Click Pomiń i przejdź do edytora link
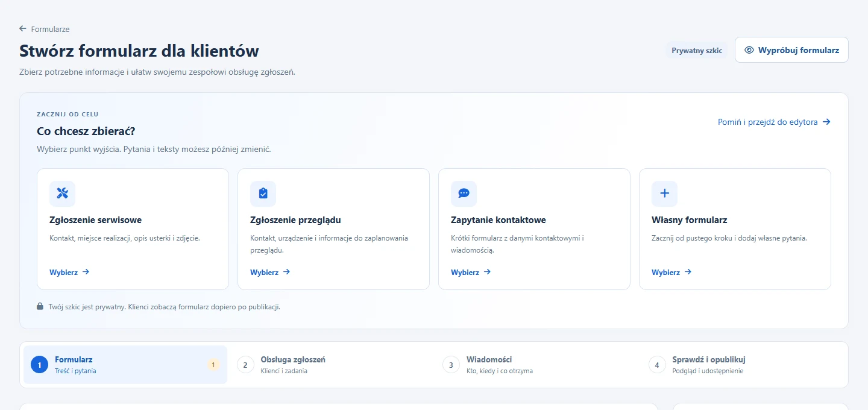Screen dimensions: 868x410 [774, 122]
